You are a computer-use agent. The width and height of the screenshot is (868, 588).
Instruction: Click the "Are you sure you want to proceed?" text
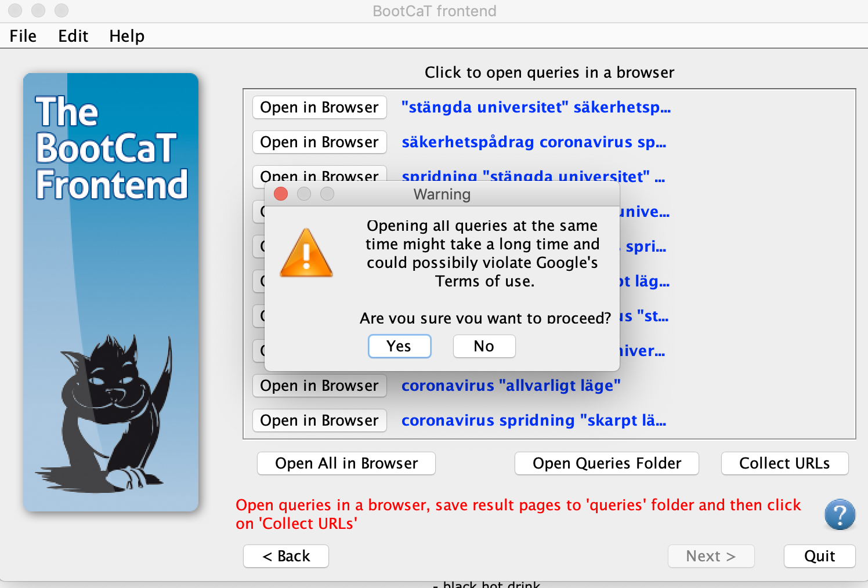pos(485,318)
